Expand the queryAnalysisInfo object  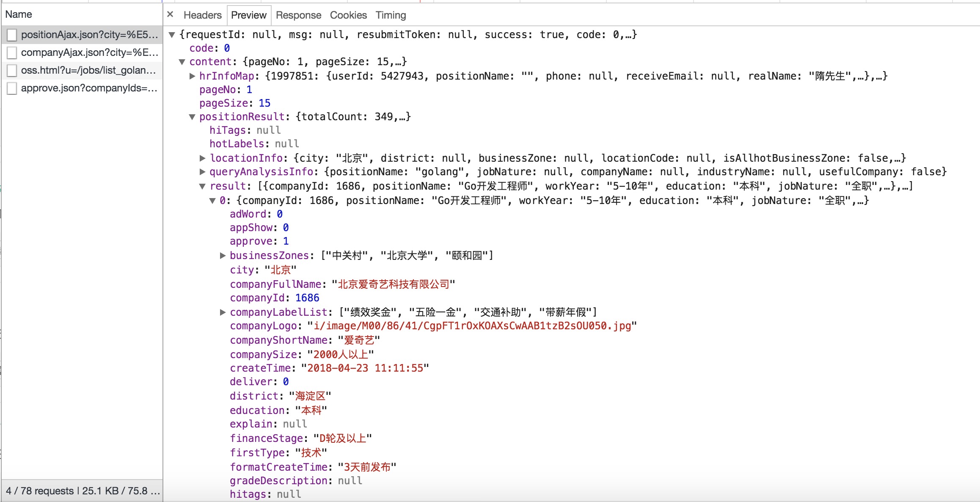(202, 172)
